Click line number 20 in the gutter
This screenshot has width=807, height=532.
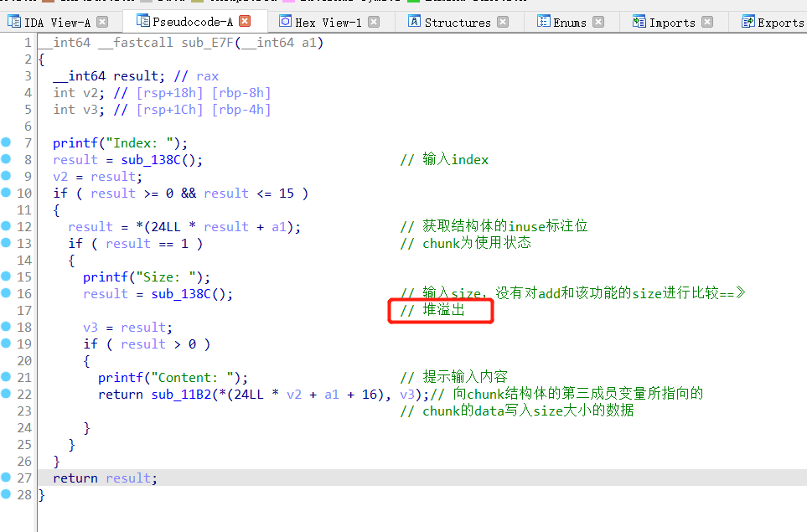24,360
